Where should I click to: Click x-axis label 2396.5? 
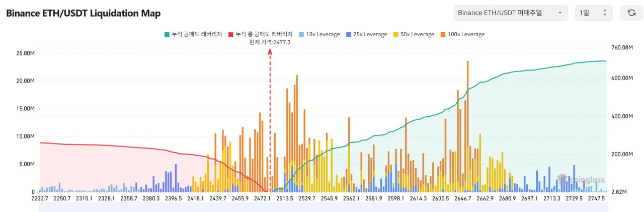pos(173,198)
